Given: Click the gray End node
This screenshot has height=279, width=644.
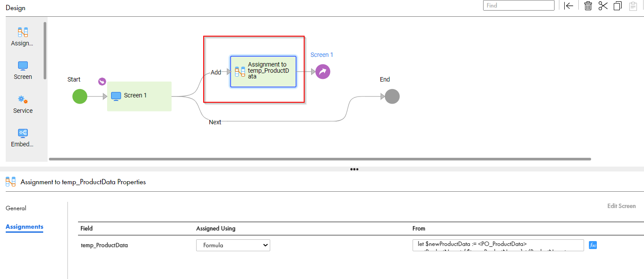Looking at the screenshot, I should click(392, 96).
